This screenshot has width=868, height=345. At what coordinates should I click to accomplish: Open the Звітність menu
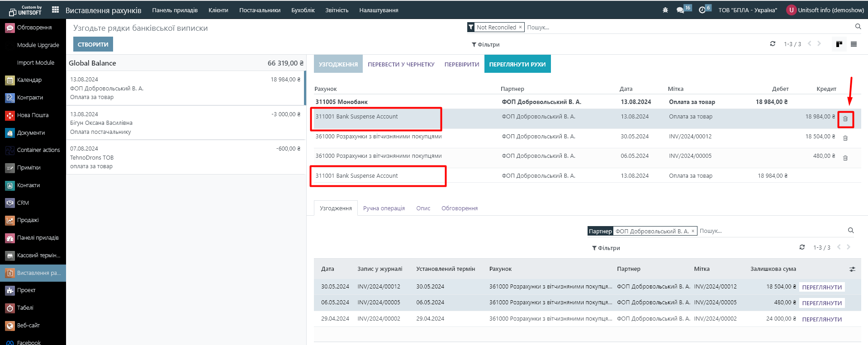click(337, 10)
